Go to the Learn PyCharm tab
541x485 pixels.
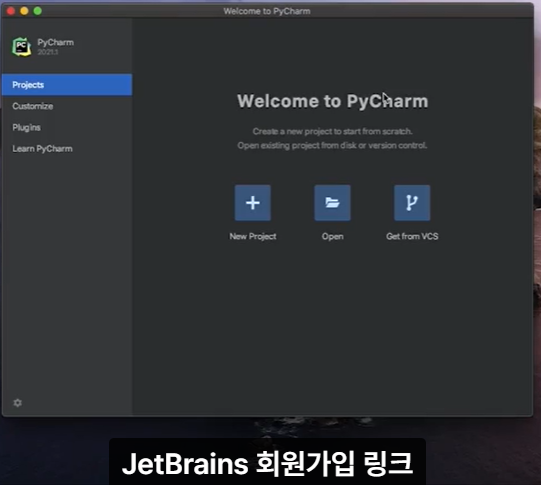[x=67, y=149]
